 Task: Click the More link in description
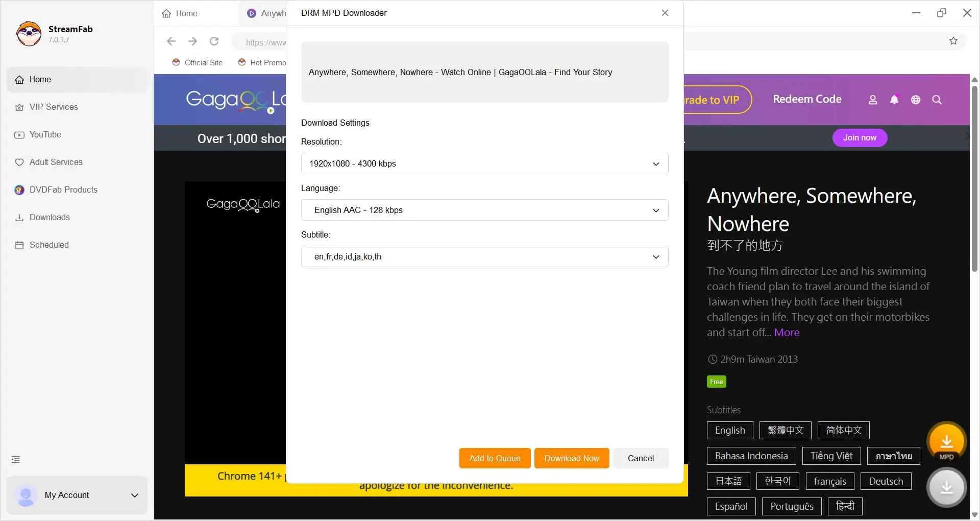pos(787,333)
